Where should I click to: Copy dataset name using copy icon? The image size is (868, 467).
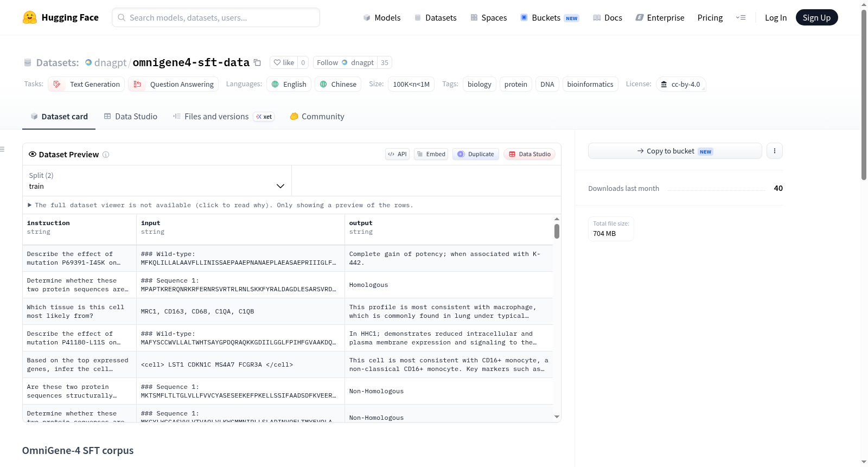258,62
